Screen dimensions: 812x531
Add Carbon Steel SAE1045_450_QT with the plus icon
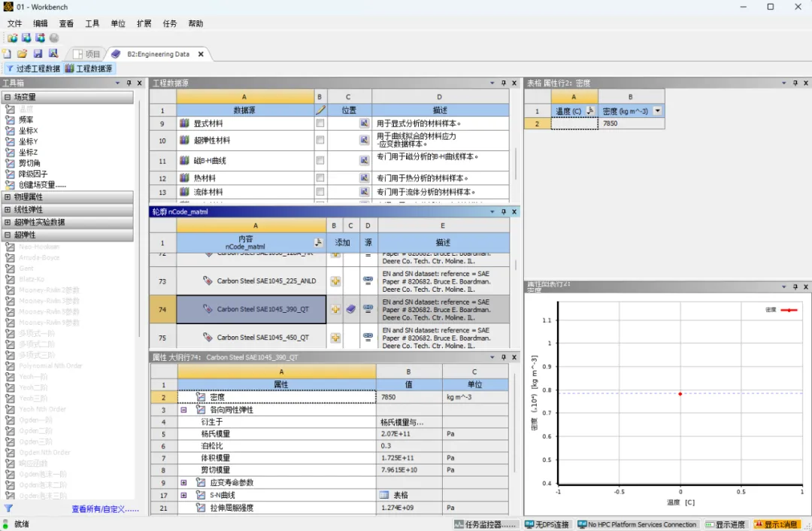pyautogui.click(x=335, y=338)
